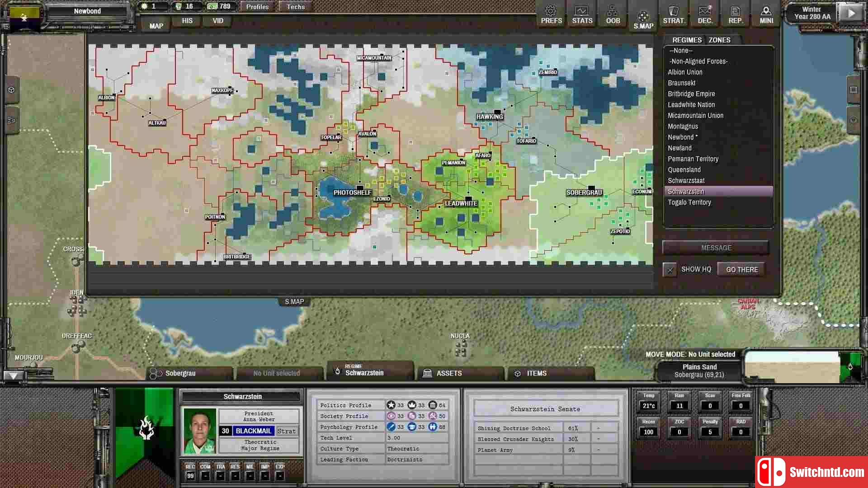Click the Newbond regime flag
The width and height of the screenshot is (868, 488).
(24, 16)
